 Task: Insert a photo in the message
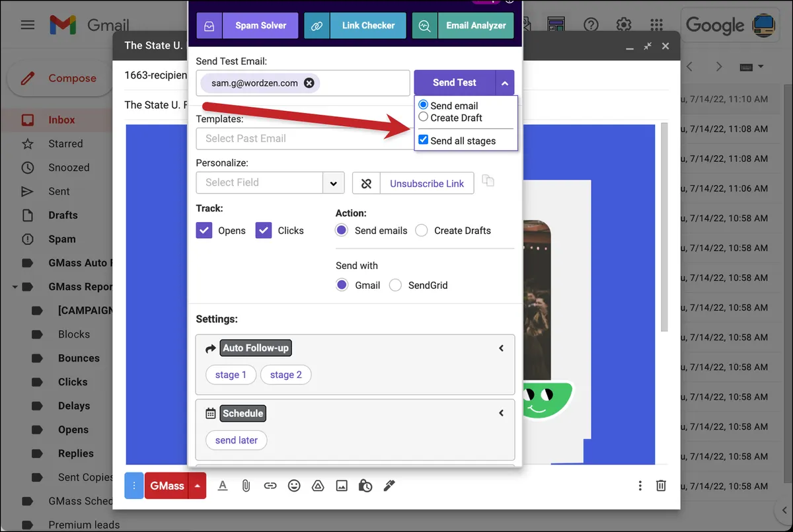342,486
